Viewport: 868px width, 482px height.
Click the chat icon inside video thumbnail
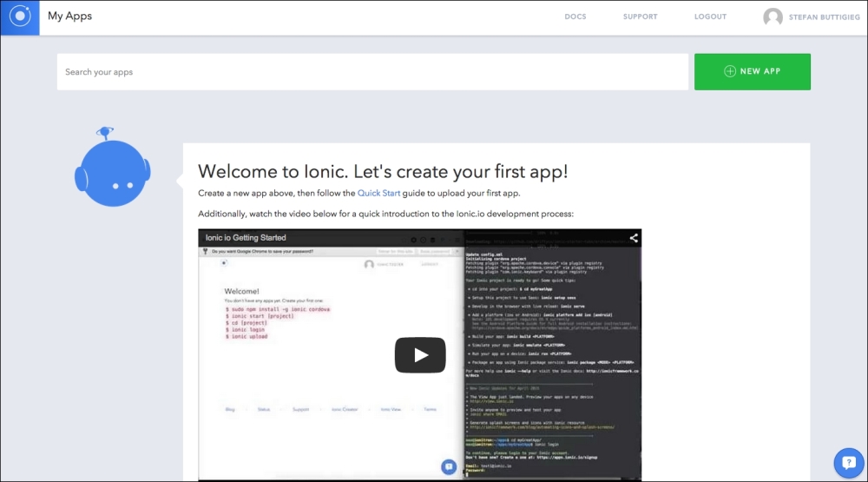click(449, 467)
